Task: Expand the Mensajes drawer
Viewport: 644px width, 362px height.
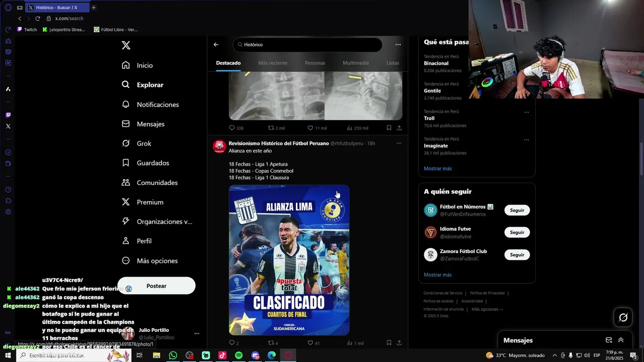Action: tap(621, 340)
